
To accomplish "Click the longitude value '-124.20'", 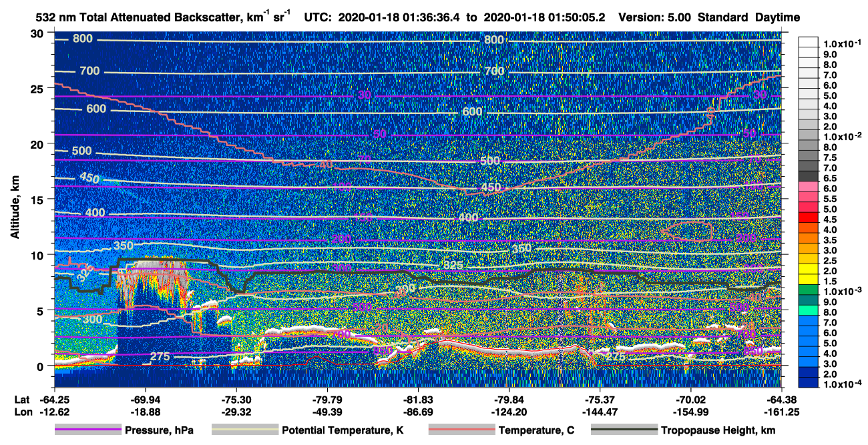I will coord(509,412).
